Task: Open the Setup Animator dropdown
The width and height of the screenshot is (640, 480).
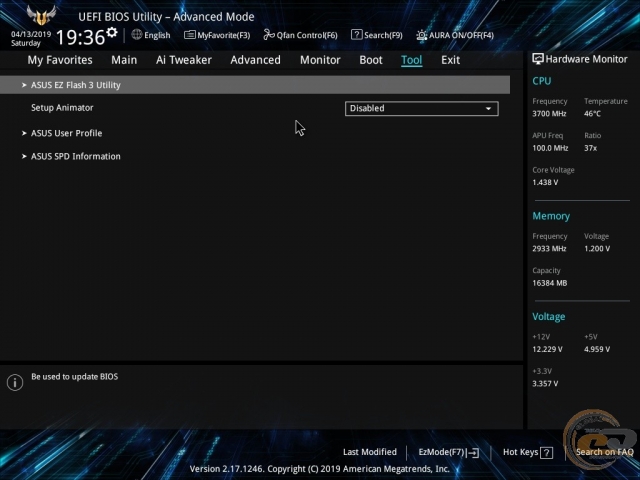Action: click(422, 109)
